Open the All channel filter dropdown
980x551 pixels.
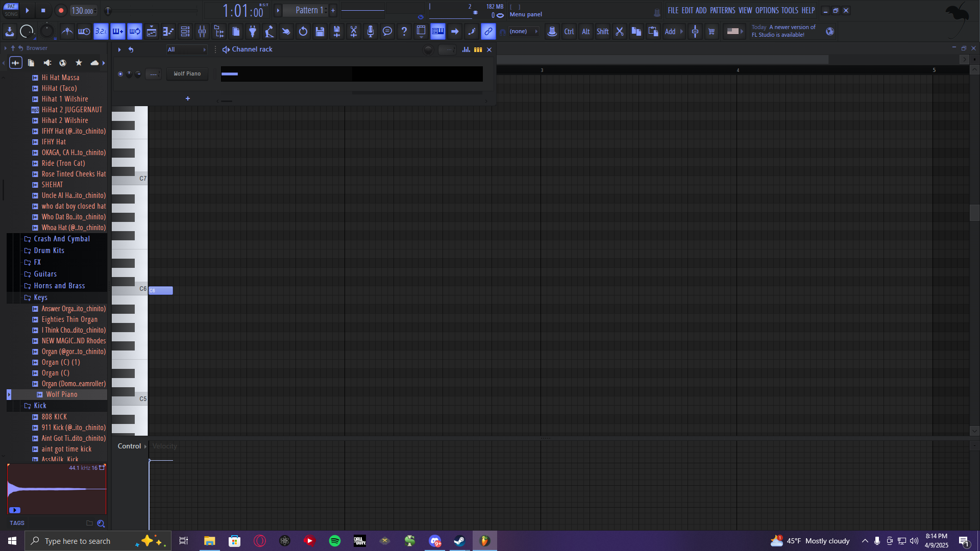[187, 49]
